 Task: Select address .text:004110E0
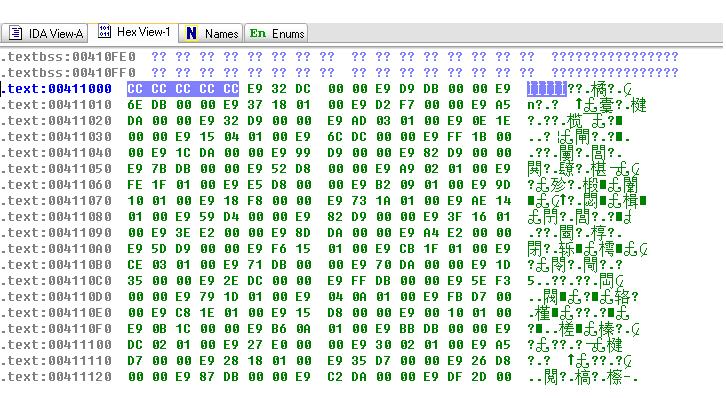pyautogui.click(x=56, y=313)
